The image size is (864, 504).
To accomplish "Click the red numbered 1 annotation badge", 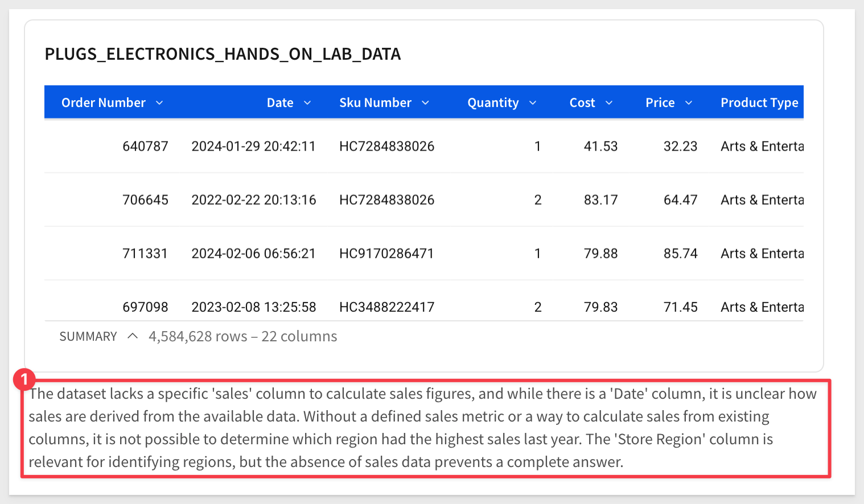I will 24,379.
